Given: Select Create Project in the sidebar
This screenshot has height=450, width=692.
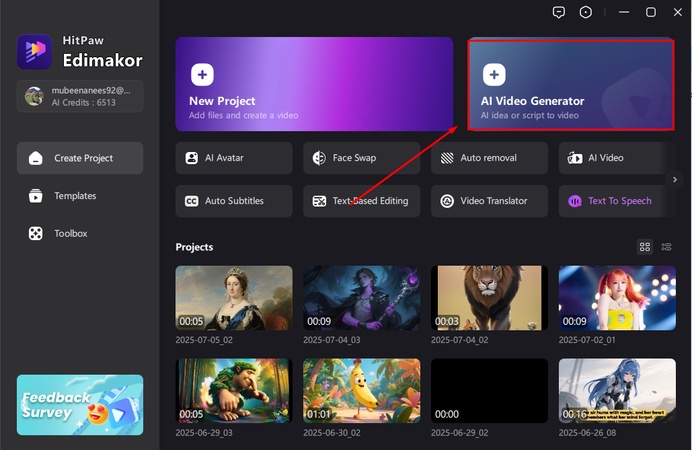Looking at the screenshot, I should [x=80, y=158].
